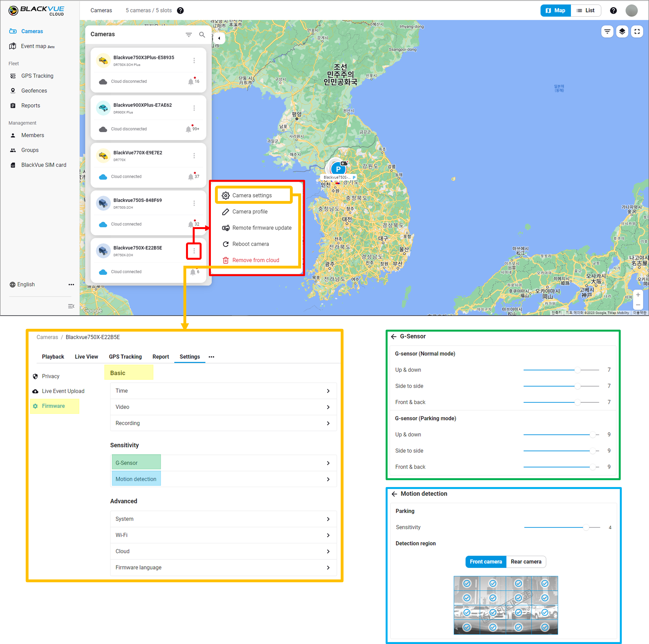Image resolution: width=649 pixels, height=644 pixels.
Task: Open the more options next to English
Action: [71, 284]
